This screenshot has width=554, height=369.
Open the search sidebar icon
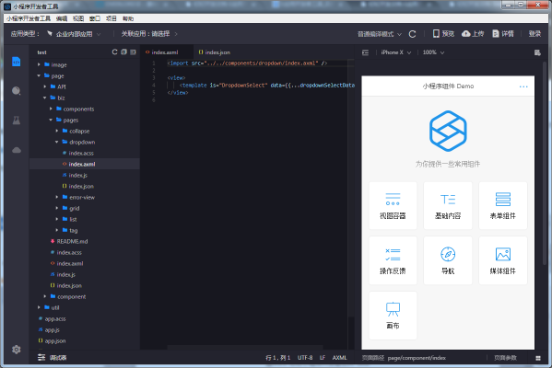pyautogui.click(x=16, y=91)
